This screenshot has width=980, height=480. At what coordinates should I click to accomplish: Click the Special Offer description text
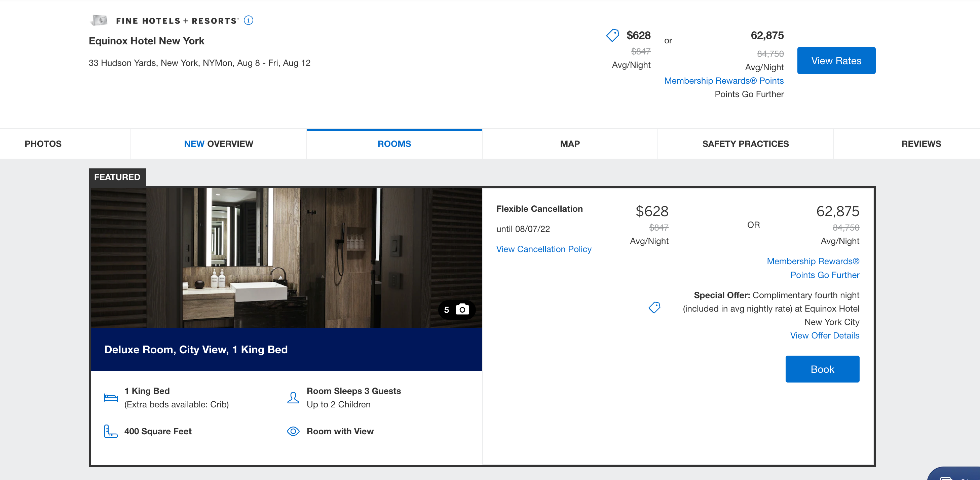[771, 309]
